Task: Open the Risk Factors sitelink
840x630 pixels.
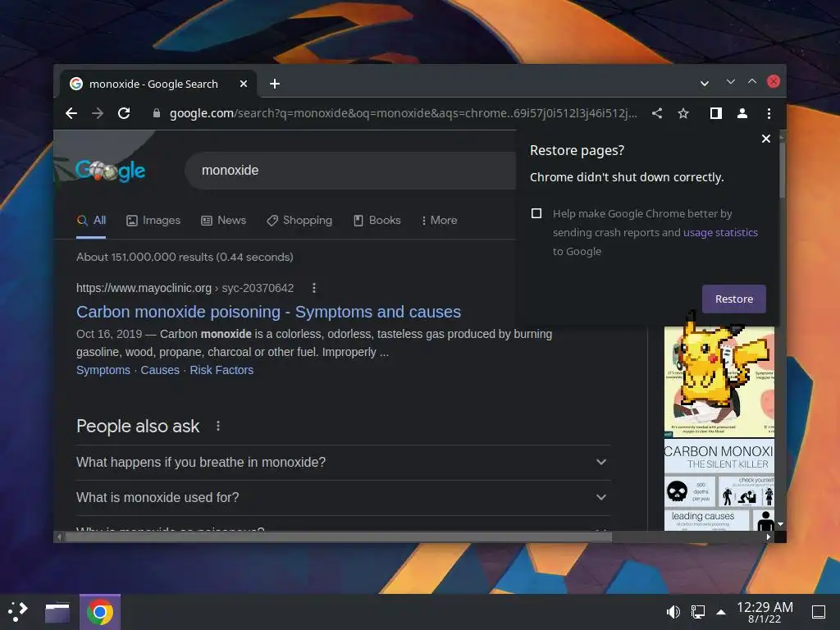Action: click(x=221, y=370)
